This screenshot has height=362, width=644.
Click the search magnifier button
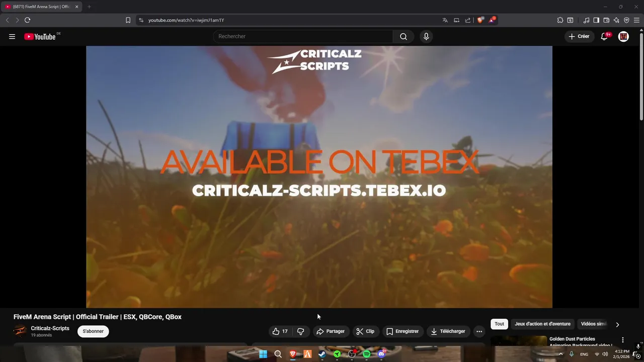[404, 36]
